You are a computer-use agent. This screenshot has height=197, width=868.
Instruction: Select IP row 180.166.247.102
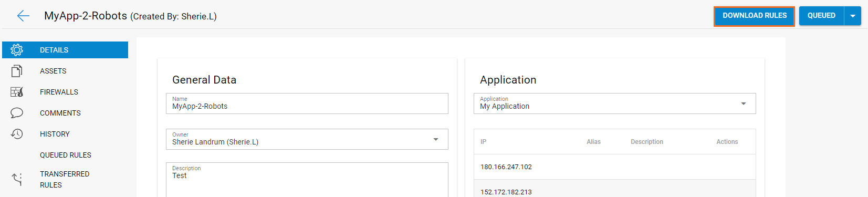615,167
